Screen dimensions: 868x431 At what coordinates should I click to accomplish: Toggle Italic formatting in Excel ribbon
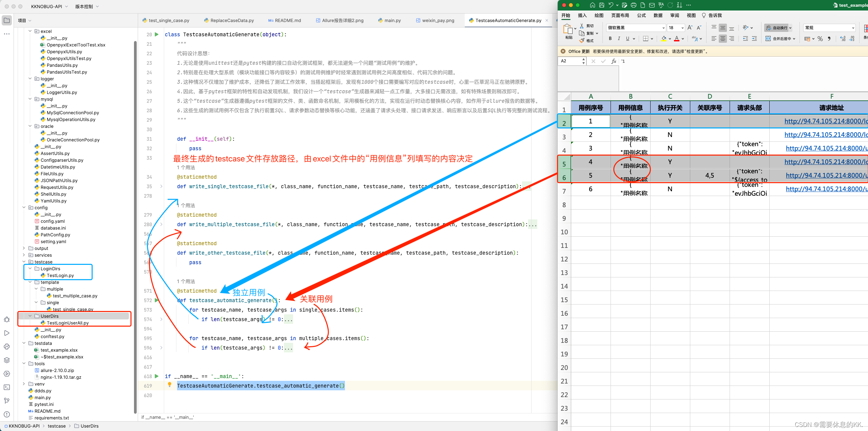tap(619, 39)
